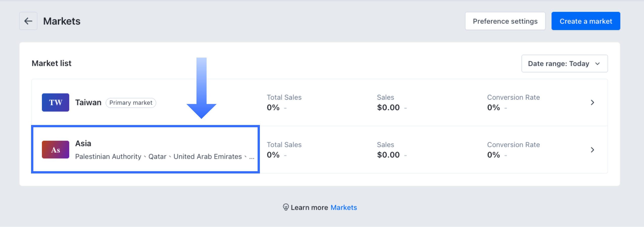
Task: Click Asia's Conversion Rate value
Action: [493, 155]
